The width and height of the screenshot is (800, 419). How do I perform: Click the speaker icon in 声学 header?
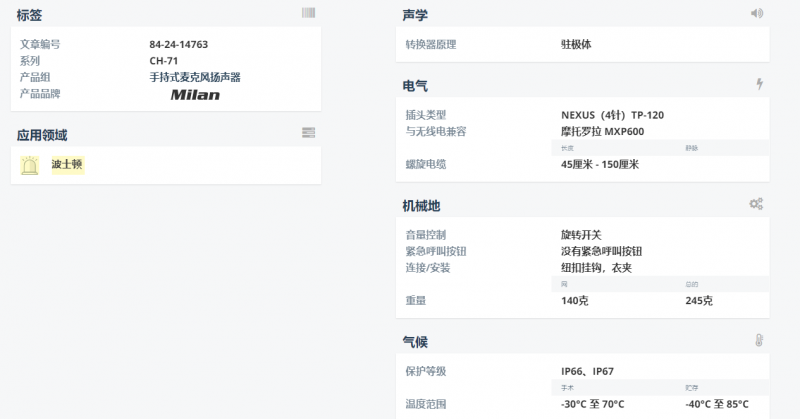click(757, 13)
